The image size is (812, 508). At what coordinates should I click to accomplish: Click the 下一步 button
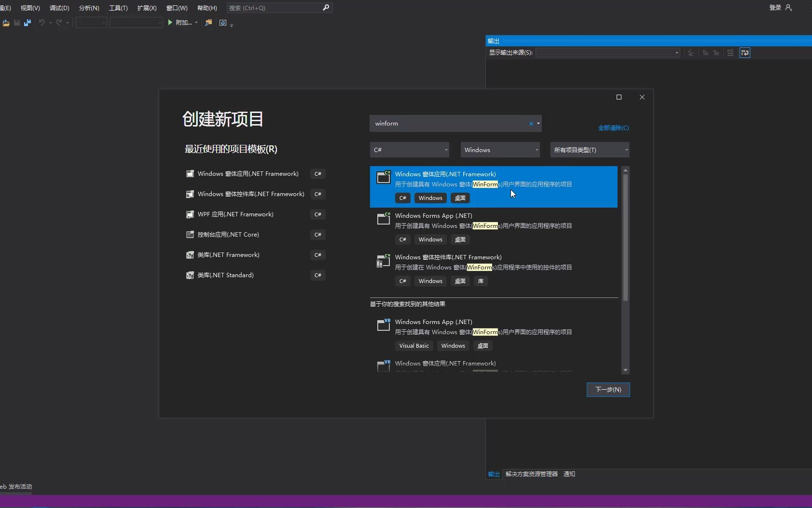coord(607,390)
